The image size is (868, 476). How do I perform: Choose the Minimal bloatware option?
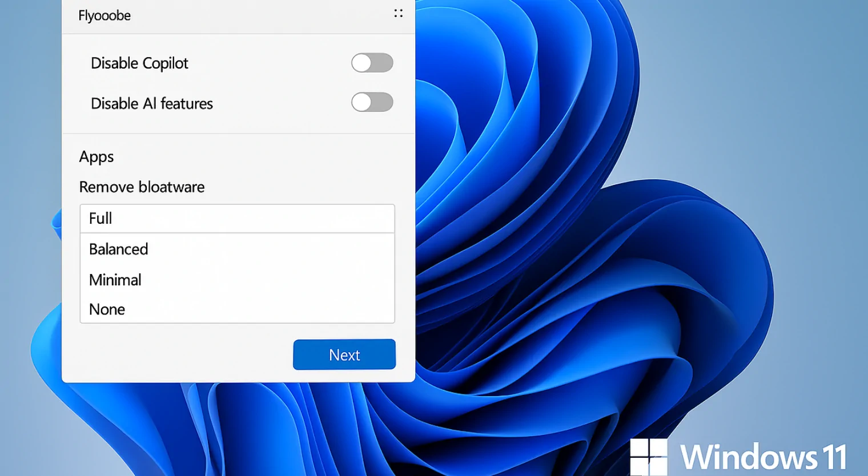[x=237, y=280]
